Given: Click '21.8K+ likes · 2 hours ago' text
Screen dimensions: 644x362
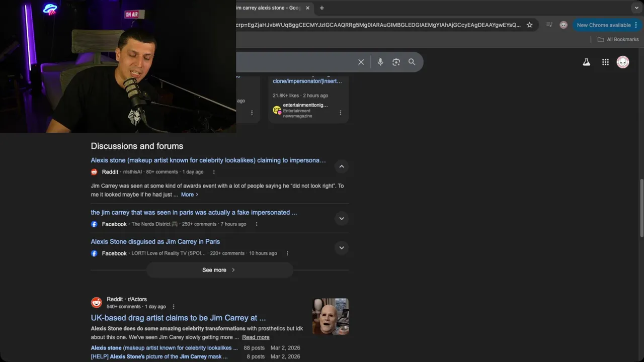Looking at the screenshot, I should [x=300, y=96].
